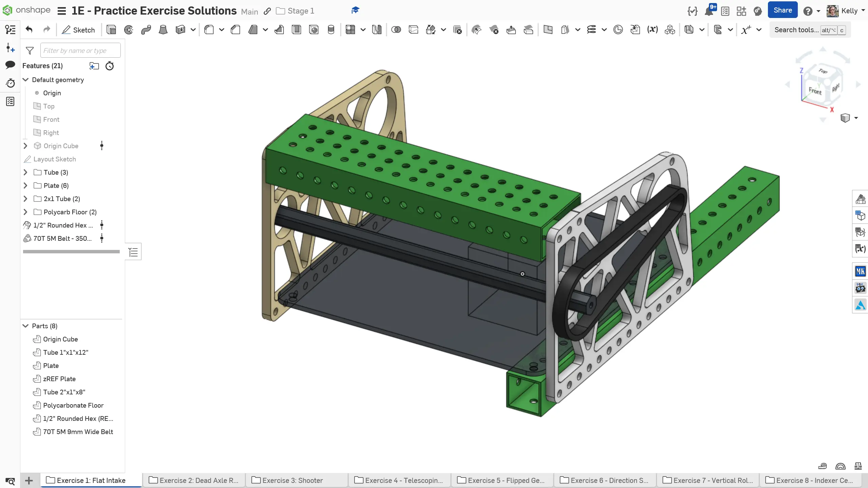The width and height of the screenshot is (868, 488).
Task: Click the rollback bar under features
Action: pyautogui.click(x=71, y=252)
